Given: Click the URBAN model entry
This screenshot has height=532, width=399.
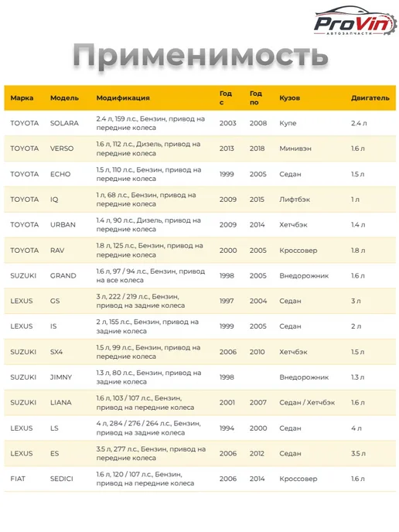Looking at the screenshot, I should (x=63, y=225).
